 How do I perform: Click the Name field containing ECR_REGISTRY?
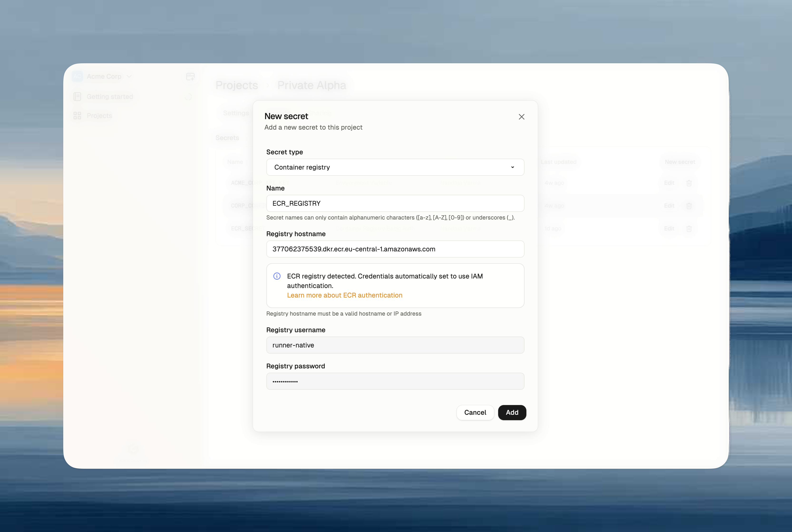click(395, 203)
